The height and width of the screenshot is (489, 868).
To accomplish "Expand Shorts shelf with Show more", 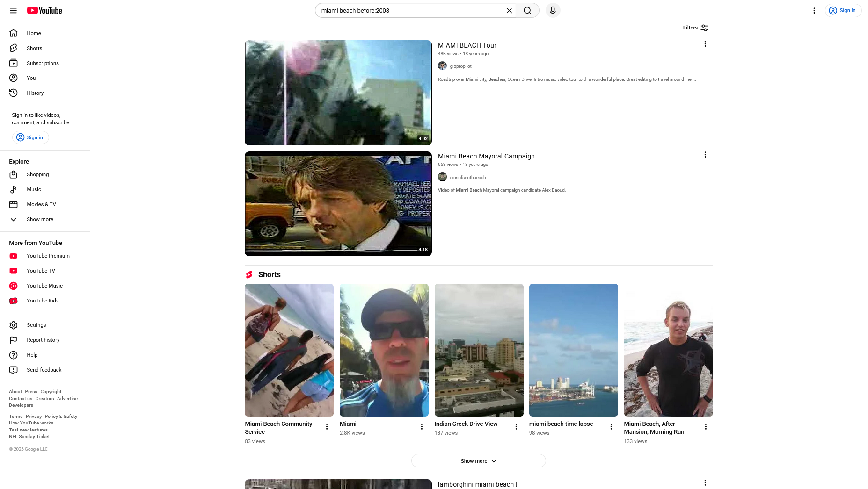I will pos(478,461).
